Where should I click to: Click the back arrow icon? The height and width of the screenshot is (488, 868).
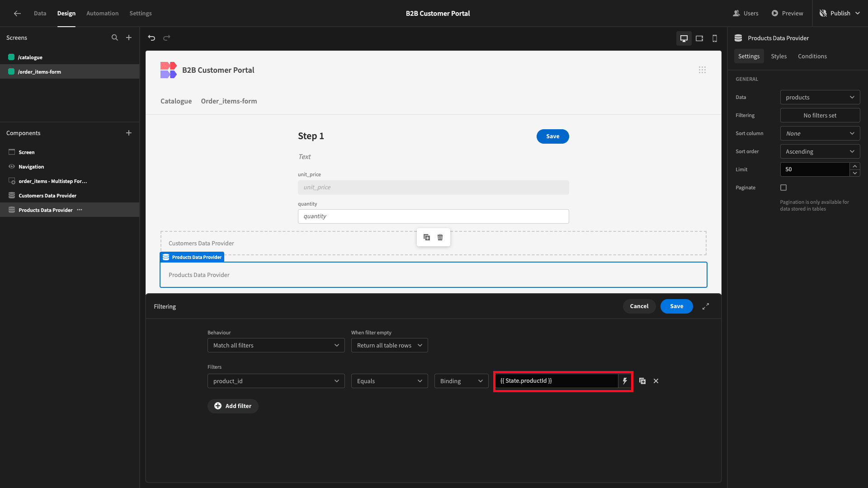(17, 14)
